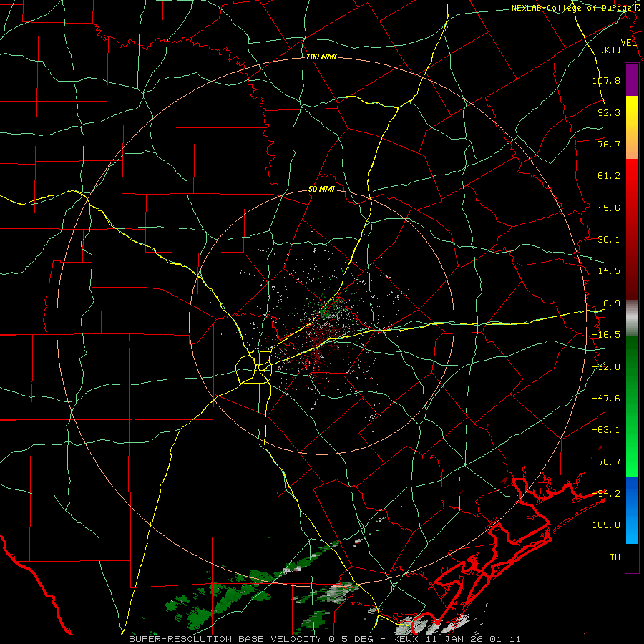
Task: Click the -109.8 velocity scale value
Action: pos(603,525)
